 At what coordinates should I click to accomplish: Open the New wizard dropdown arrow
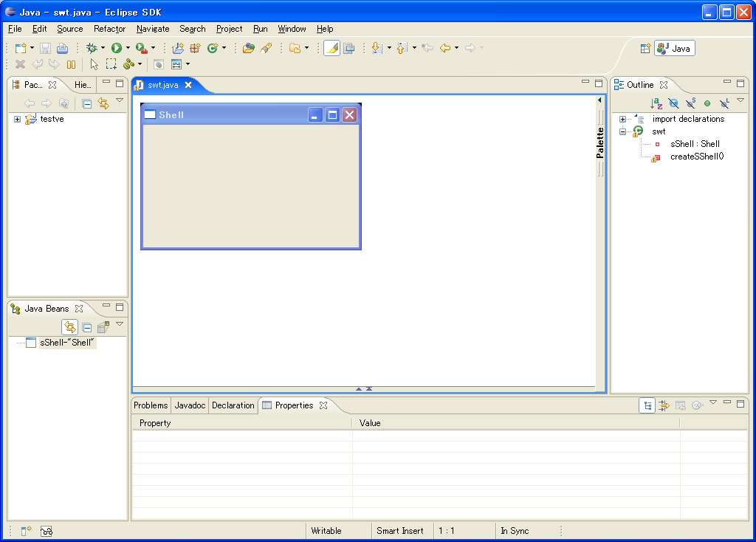pyautogui.click(x=32, y=48)
